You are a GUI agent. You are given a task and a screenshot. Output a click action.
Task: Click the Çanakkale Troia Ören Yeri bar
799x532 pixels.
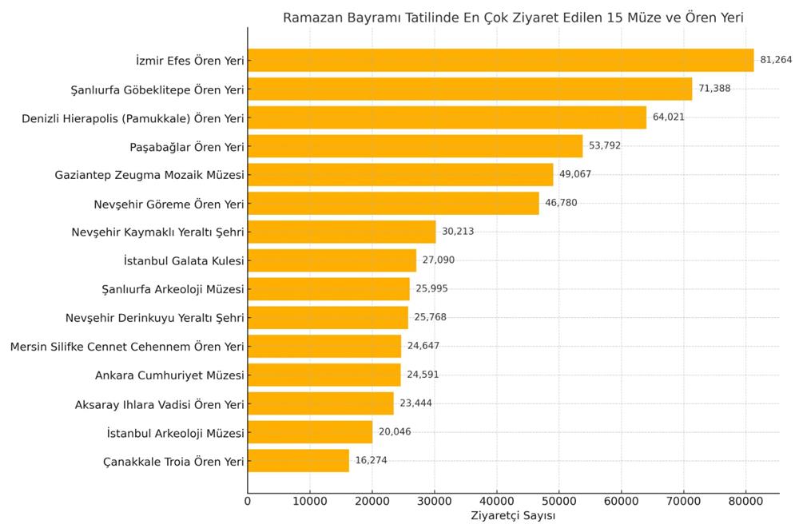298,461
